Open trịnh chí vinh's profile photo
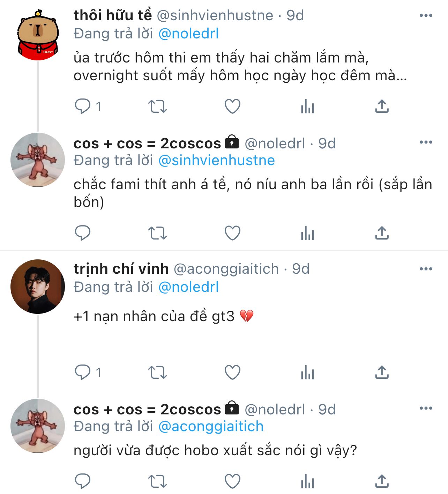Image resolution: width=448 pixels, height=494 pixels. point(38,286)
